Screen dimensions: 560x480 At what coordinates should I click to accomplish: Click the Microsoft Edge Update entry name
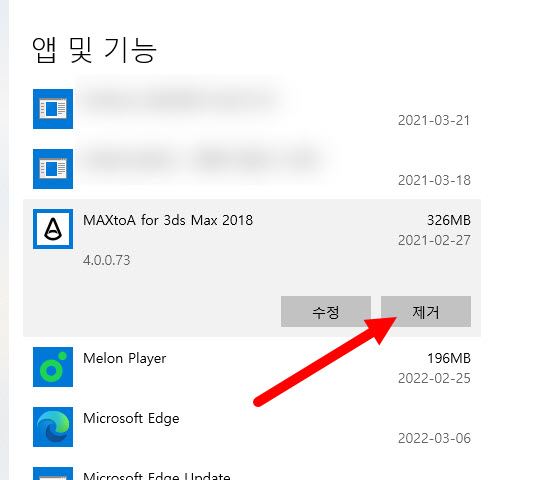tap(157, 475)
